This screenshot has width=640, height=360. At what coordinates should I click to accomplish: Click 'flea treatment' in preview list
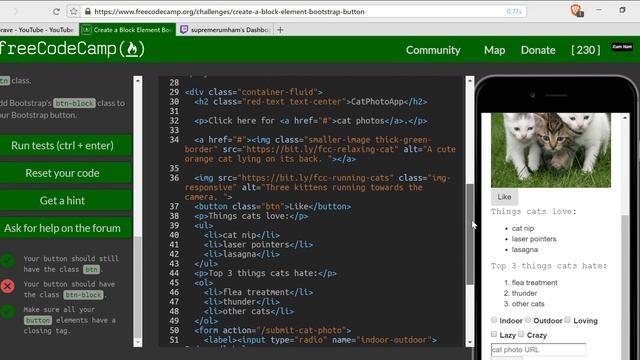click(534, 282)
